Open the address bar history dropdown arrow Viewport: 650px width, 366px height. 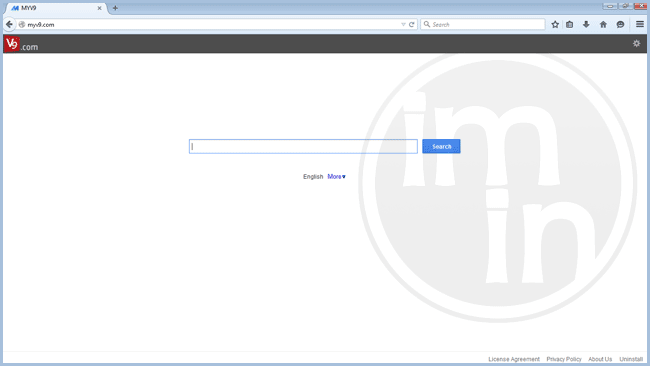tap(403, 24)
